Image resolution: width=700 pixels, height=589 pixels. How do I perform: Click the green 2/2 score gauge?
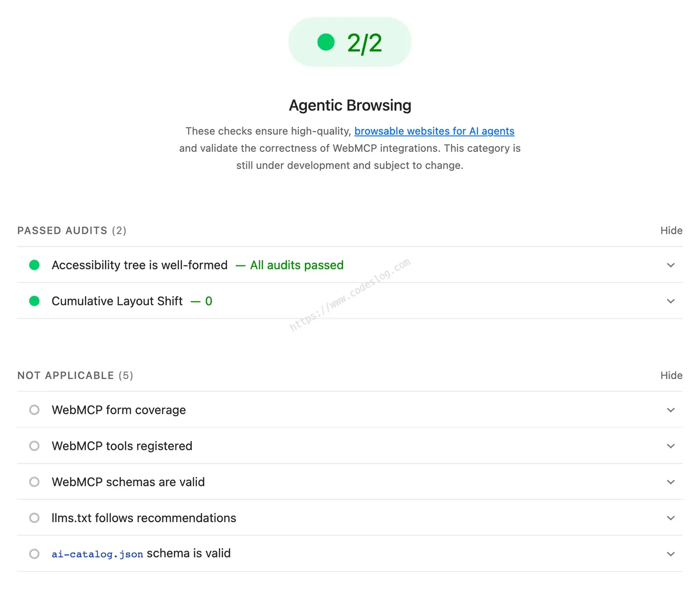(350, 42)
